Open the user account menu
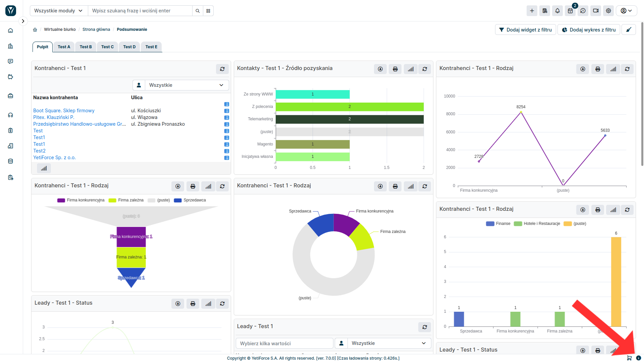Screen dimensions: 644x362 point(626,11)
